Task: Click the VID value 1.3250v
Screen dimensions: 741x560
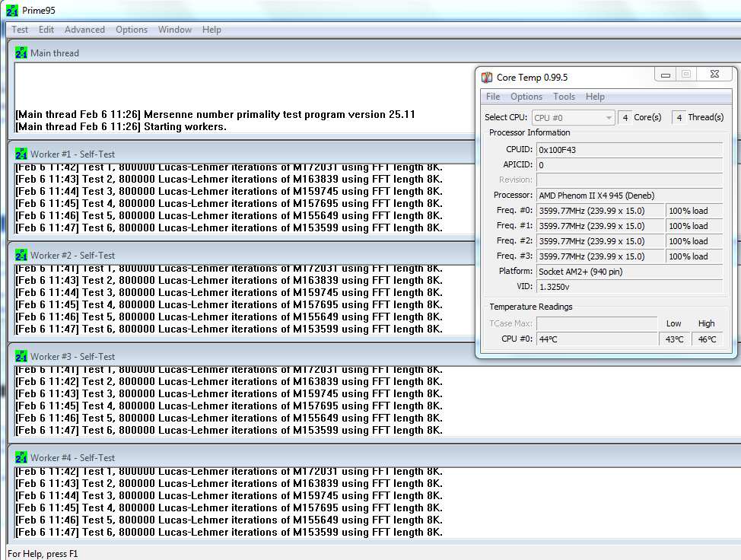Action: click(629, 286)
